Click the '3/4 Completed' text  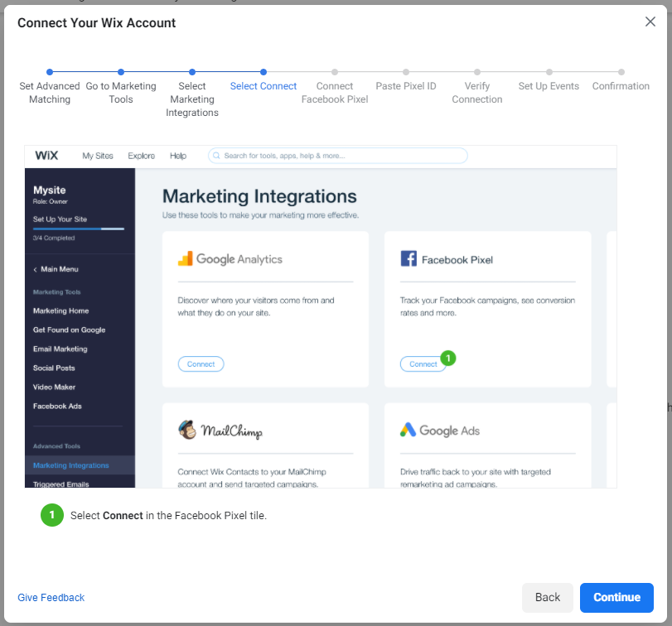(x=54, y=238)
